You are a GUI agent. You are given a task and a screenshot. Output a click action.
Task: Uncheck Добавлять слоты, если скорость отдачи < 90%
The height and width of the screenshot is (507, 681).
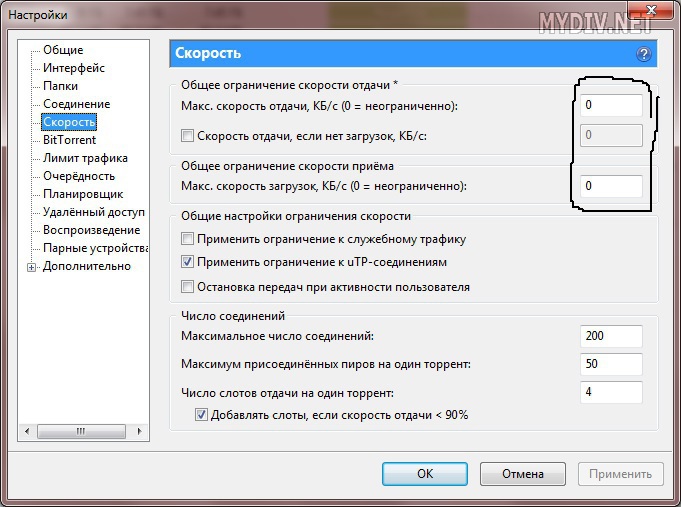point(201,415)
